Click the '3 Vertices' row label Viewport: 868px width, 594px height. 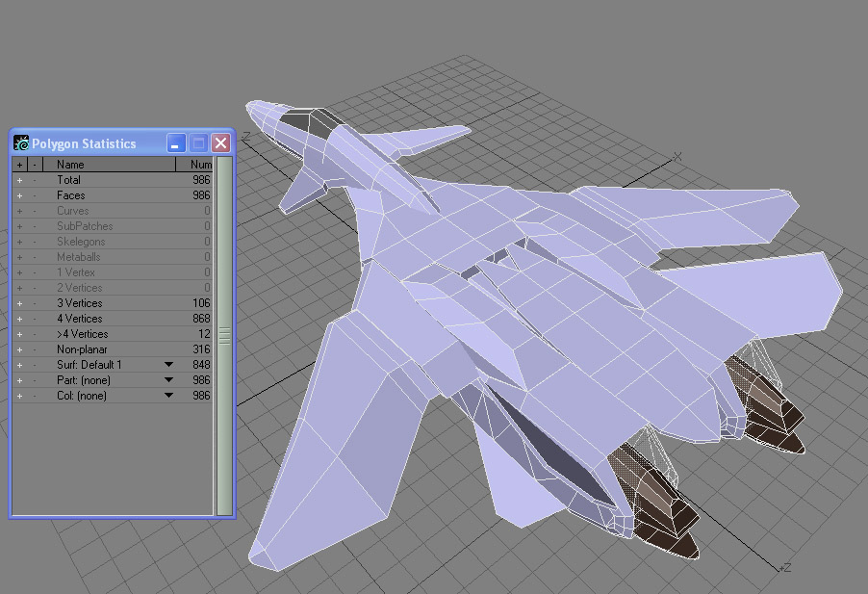coord(80,303)
